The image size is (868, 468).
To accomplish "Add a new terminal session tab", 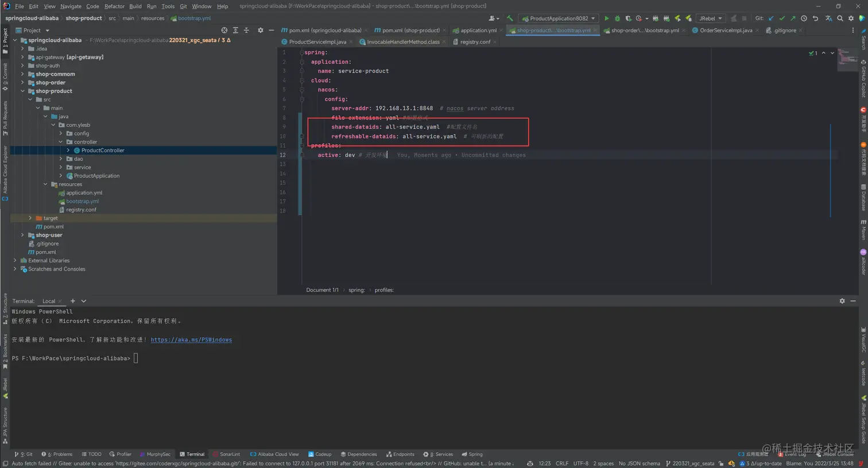I will (x=73, y=301).
